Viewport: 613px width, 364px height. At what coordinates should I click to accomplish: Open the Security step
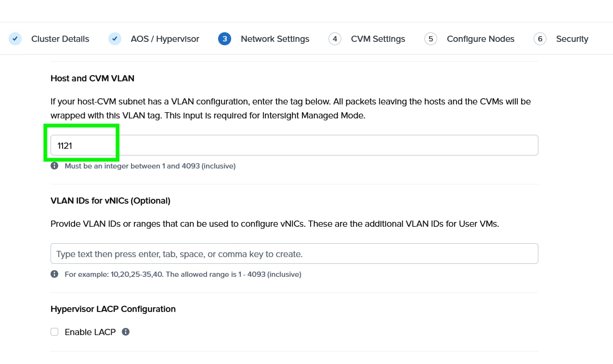coord(572,39)
